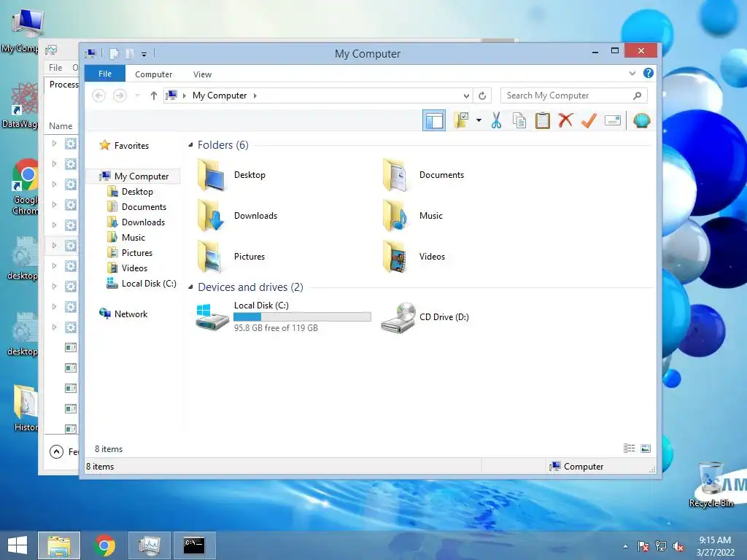Refresh the My Computer view
This screenshot has width=747, height=560.
pyautogui.click(x=482, y=96)
